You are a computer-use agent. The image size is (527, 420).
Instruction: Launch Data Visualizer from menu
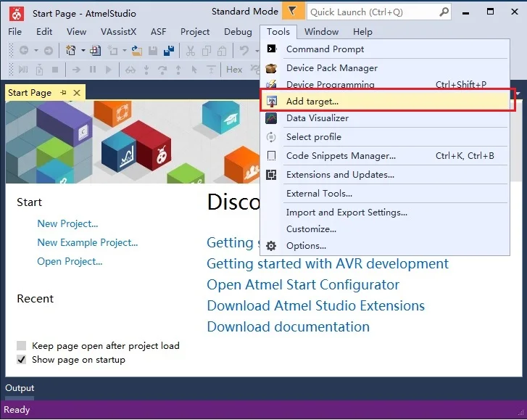[x=386, y=118]
